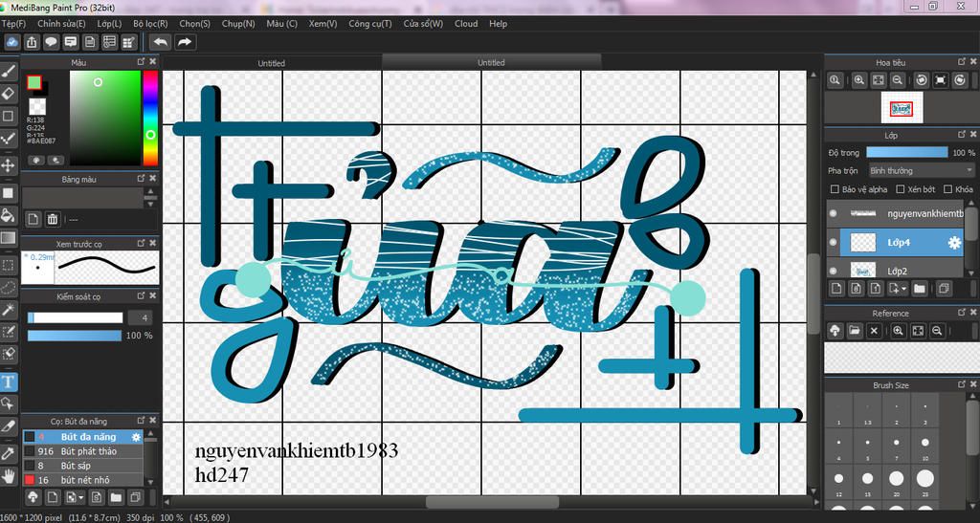The image size is (980, 523).
Task: Zoom out on the Navigator panel
Action: (897, 80)
